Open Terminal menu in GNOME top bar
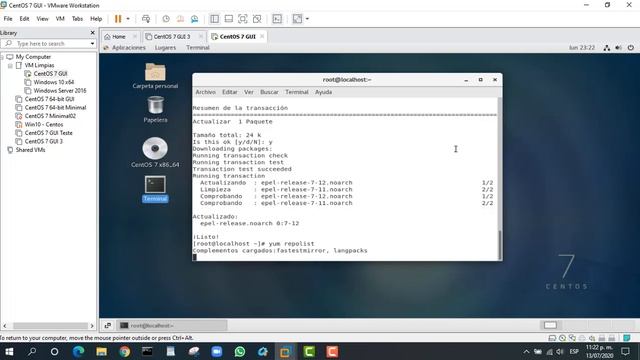 point(198,48)
